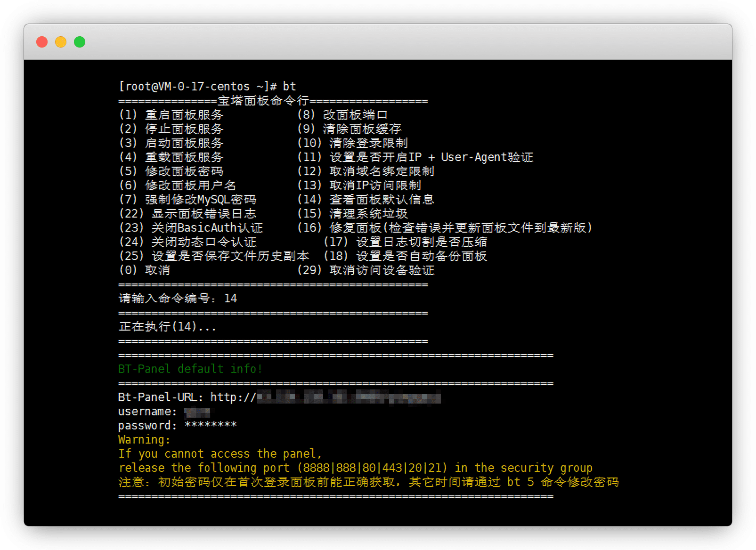Click the 宝塔面板命令行 header title

pos(263,101)
